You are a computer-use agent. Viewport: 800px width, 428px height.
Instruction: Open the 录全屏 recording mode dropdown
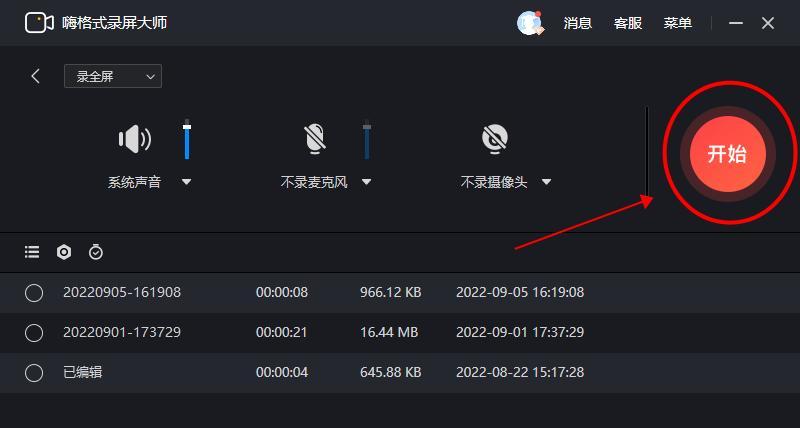(113, 76)
